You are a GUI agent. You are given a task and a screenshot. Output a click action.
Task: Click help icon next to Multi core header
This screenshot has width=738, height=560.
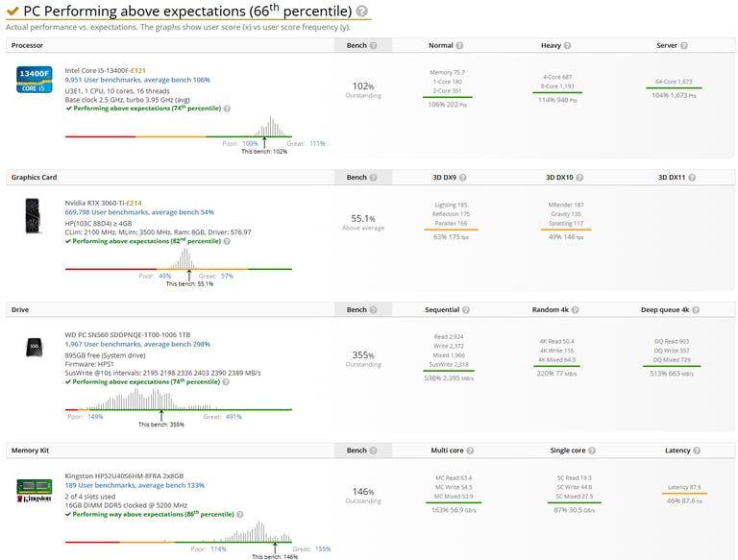pyautogui.click(x=470, y=450)
